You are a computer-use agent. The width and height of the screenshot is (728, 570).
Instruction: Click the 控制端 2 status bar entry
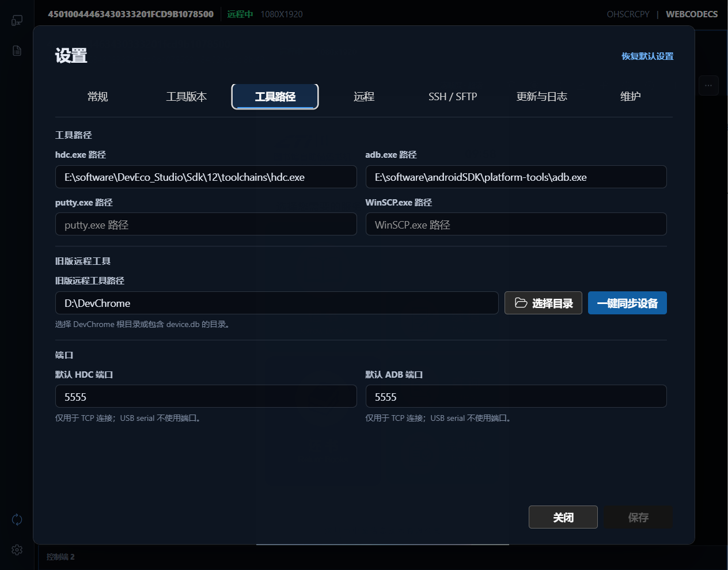[60, 557]
